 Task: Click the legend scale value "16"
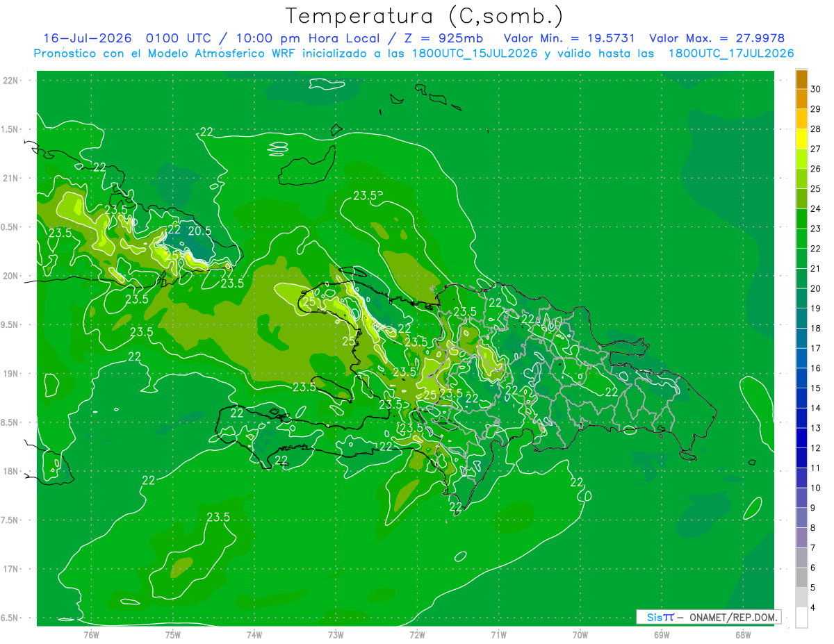(x=816, y=368)
